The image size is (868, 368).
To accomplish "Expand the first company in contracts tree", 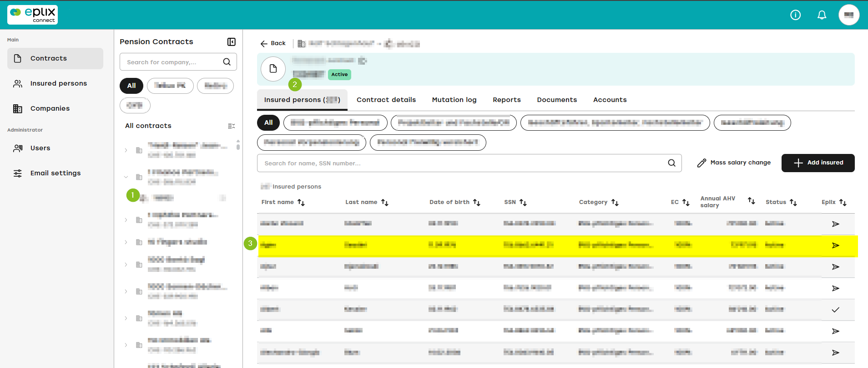I will click(x=126, y=150).
